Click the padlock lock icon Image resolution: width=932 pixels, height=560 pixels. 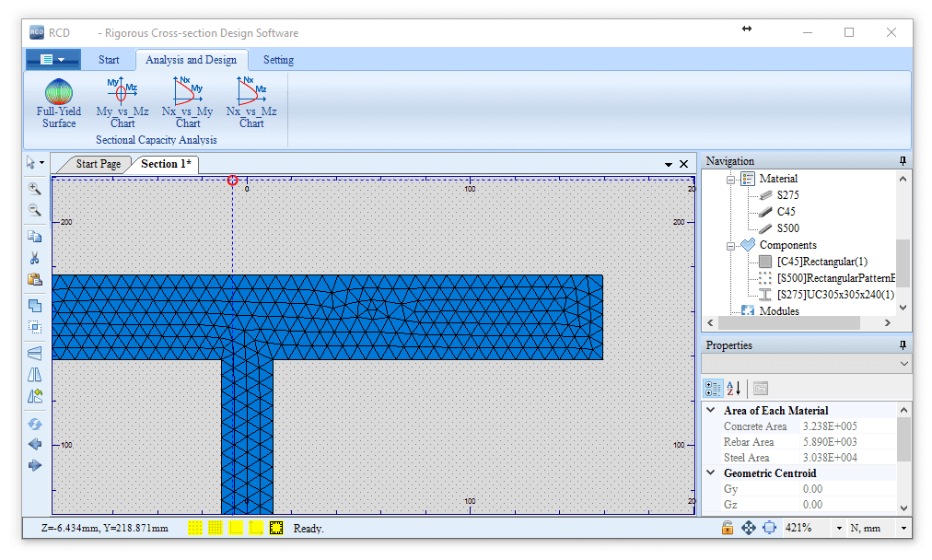(x=727, y=528)
